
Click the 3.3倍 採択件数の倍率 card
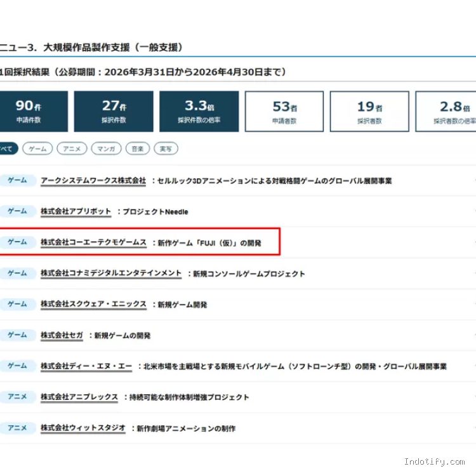coord(199,112)
